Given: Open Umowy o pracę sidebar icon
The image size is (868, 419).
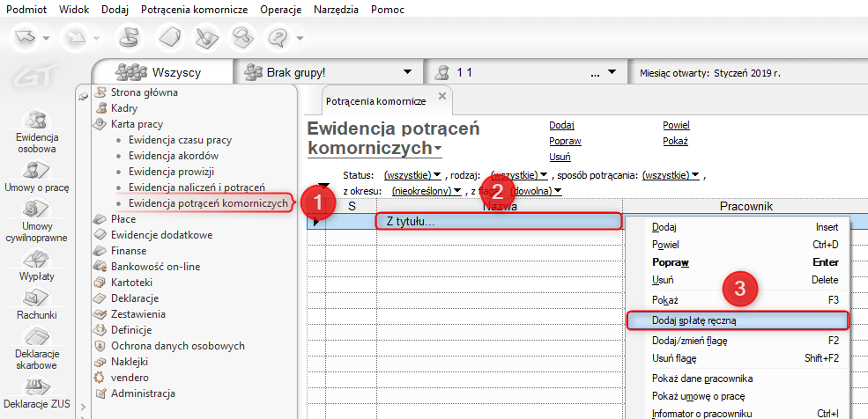Looking at the screenshot, I should pyautogui.click(x=36, y=175).
